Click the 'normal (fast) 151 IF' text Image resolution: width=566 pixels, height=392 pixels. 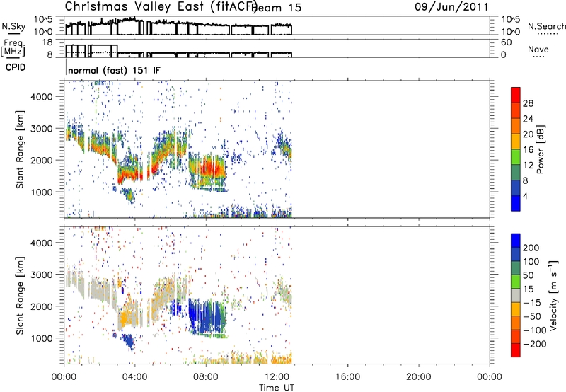(x=114, y=70)
